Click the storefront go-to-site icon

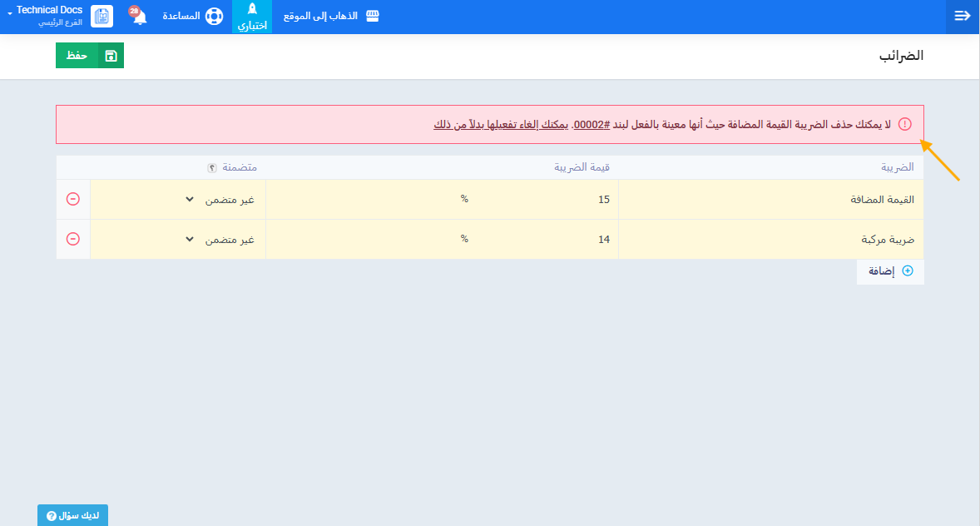coord(373,16)
